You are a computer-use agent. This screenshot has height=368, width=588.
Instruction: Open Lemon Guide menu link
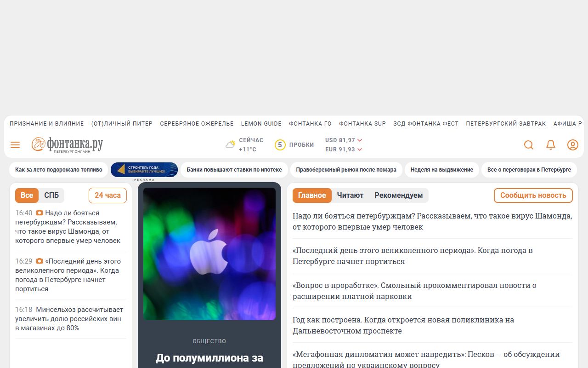coord(261,124)
